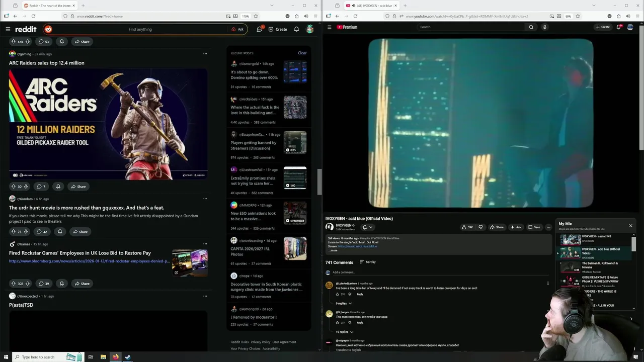
Task: Open recent post 'New ESO animations look'
Action: [x=253, y=216]
